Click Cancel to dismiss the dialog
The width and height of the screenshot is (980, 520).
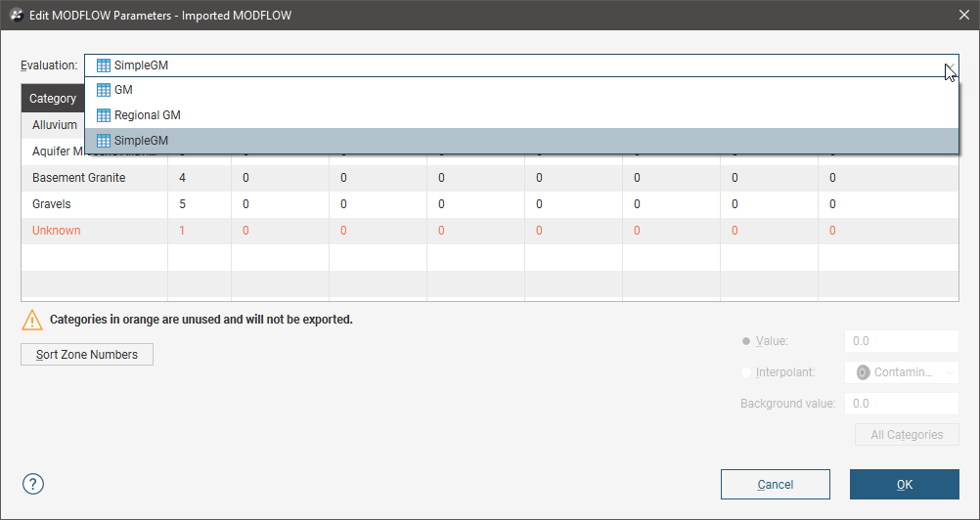(x=775, y=485)
